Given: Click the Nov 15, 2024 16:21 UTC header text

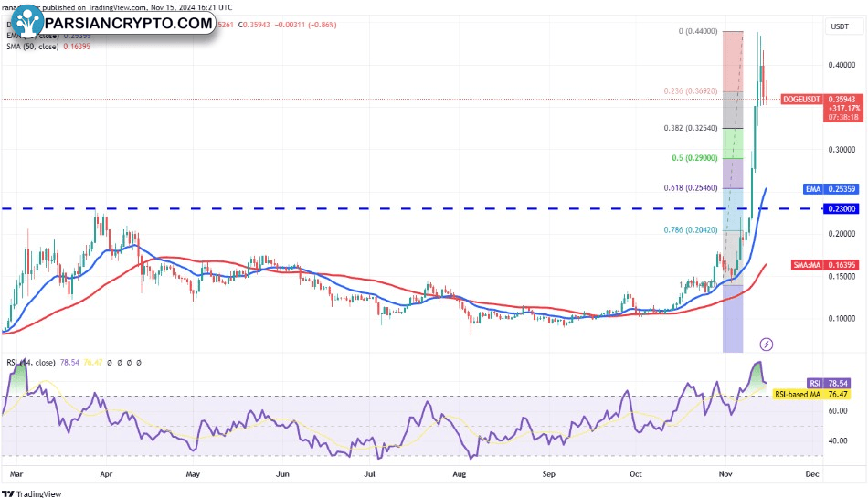Looking at the screenshot, I should [192, 7].
